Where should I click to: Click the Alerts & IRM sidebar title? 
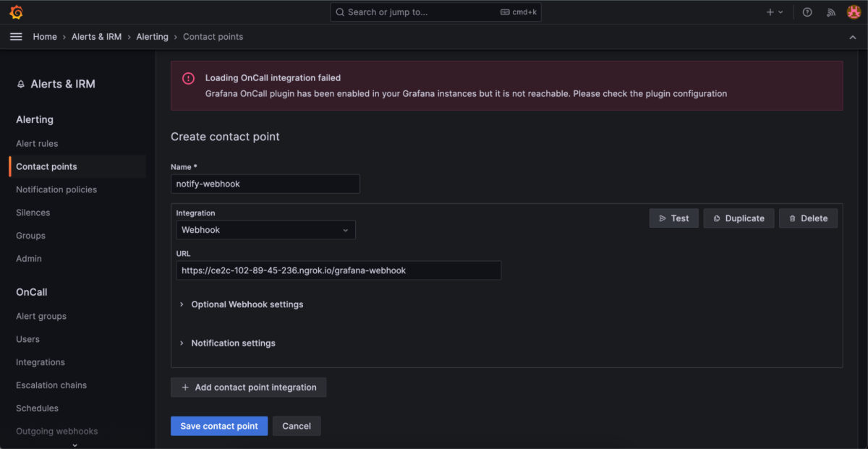click(x=63, y=85)
